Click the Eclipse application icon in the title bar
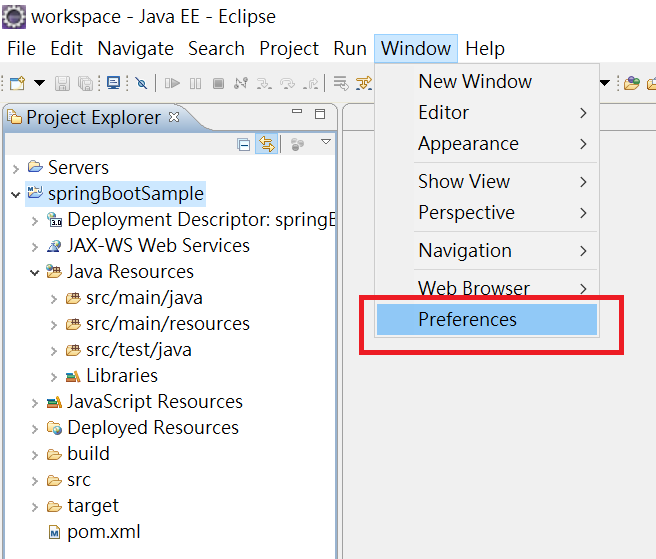Image resolution: width=656 pixels, height=559 pixels. coord(14,17)
